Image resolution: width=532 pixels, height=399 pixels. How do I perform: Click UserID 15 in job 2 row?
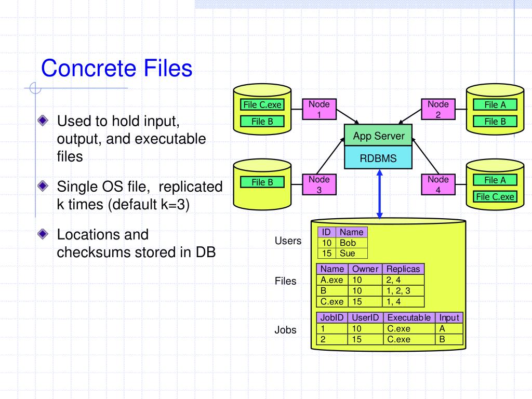coord(365,339)
